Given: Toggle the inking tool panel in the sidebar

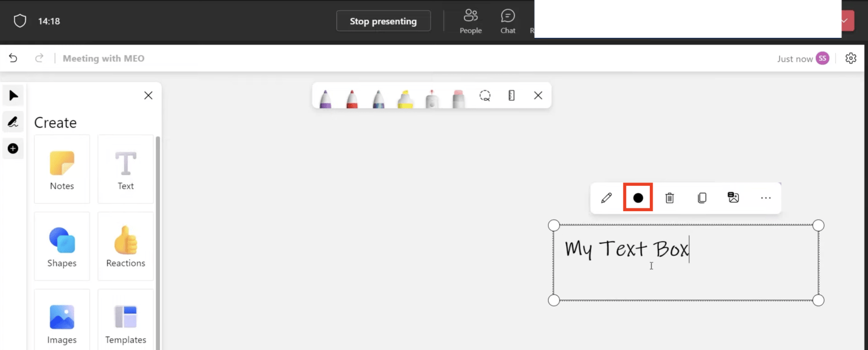Looking at the screenshot, I should coord(13,121).
